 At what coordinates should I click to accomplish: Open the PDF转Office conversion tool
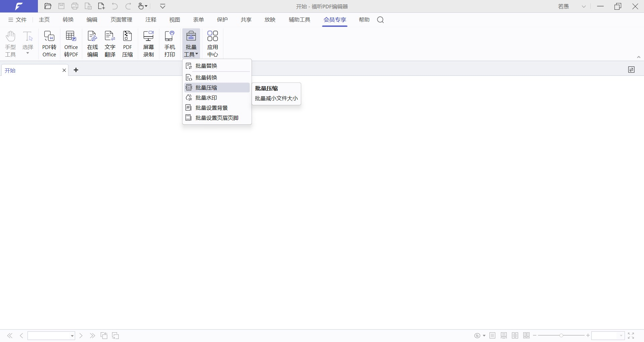(x=49, y=44)
